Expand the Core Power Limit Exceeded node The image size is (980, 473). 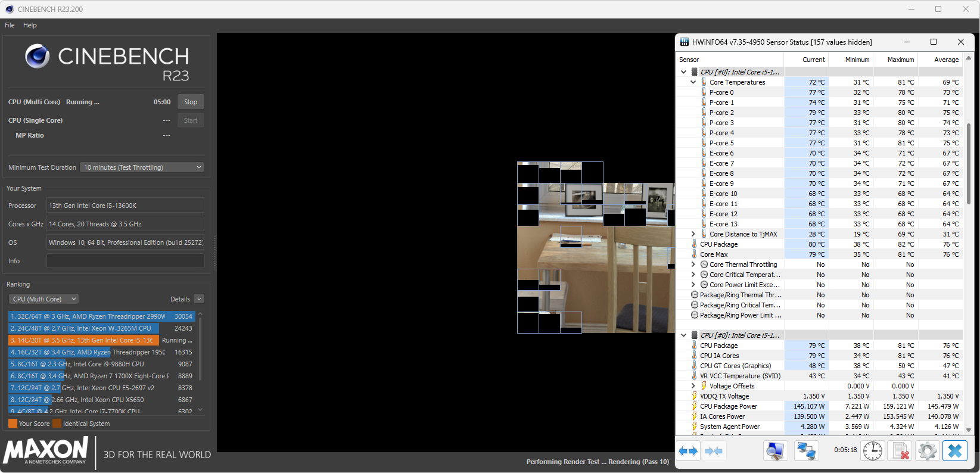[693, 285]
